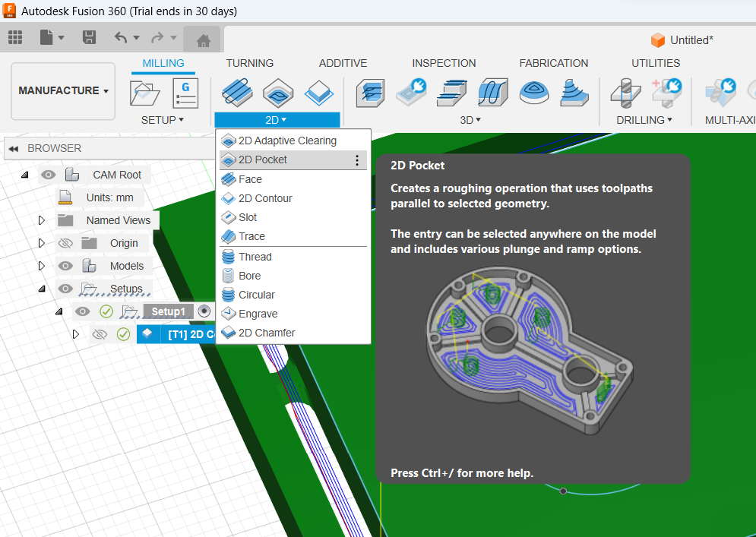Open the NC Program G-code icon
This screenshot has height=537, width=756.
pyautogui.click(x=185, y=93)
